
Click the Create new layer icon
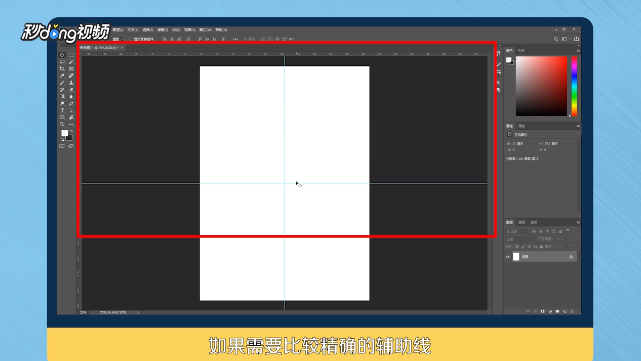[x=565, y=312]
